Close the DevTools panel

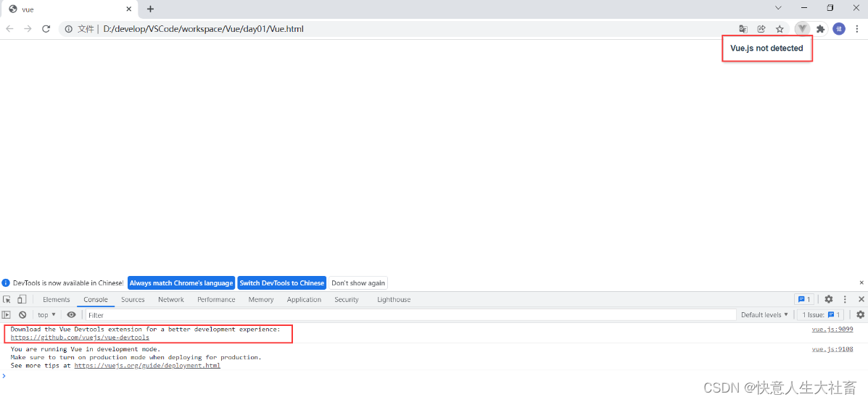click(x=861, y=299)
